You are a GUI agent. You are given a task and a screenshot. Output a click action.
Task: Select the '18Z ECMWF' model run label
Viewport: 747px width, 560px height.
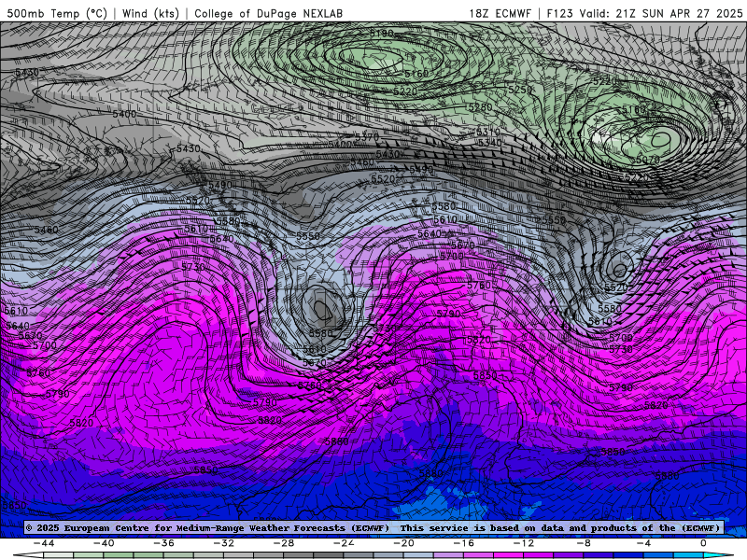(x=500, y=13)
